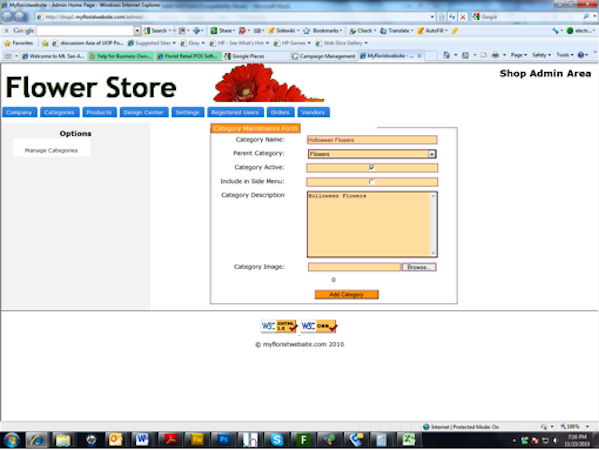This screenshot has height=450, width=599.
Task: Click inside the Category Description text area
Action: pyautogui.click(x=369, y=224)
